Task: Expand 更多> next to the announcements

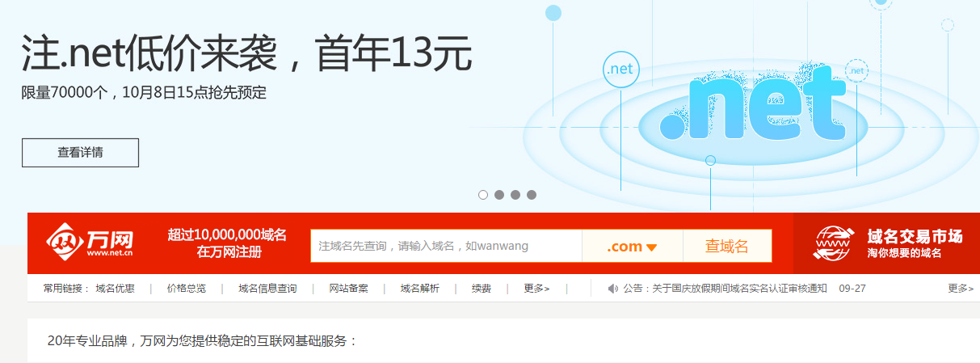Action: point(960,289)
